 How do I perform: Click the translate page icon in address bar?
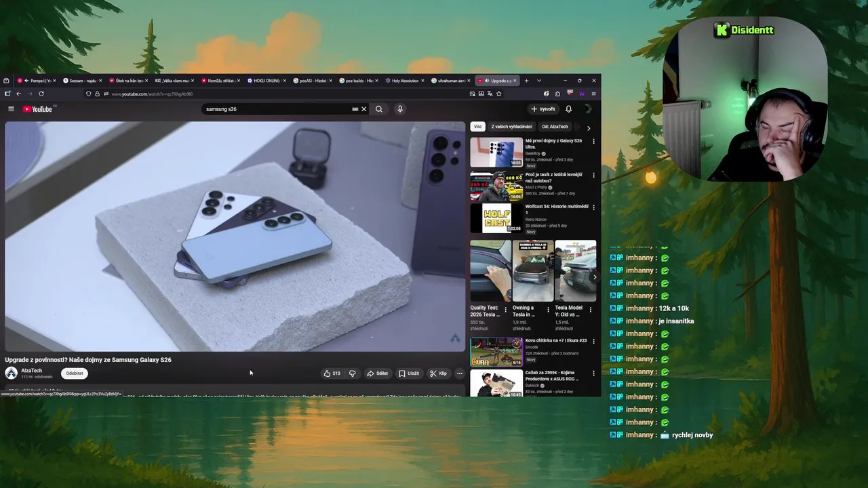click(x=490, y=94)
